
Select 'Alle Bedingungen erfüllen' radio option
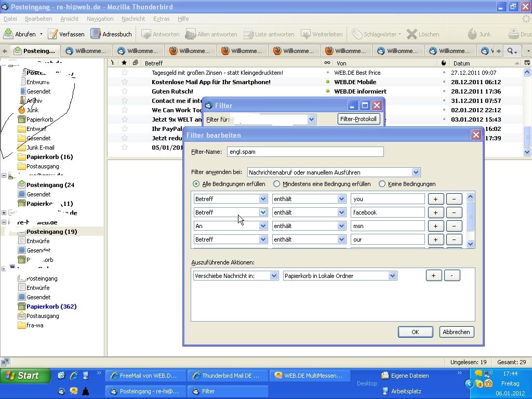(196, 184)
